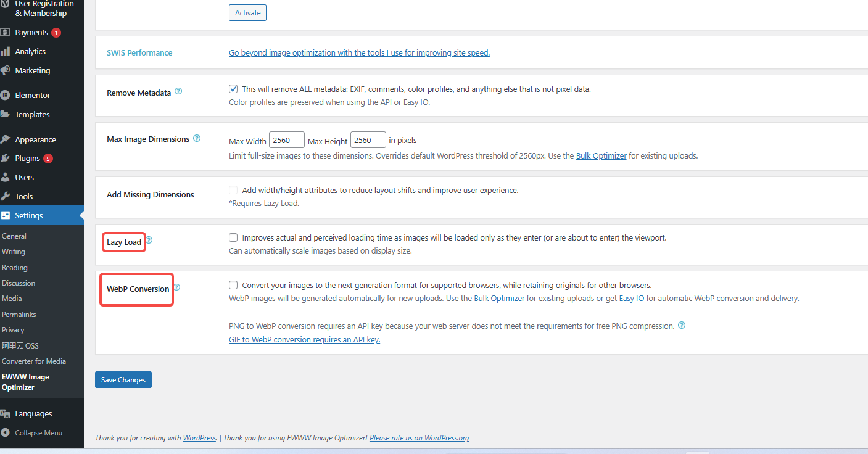Click the Plugins icon in sidebar

[x=6, y=159]
